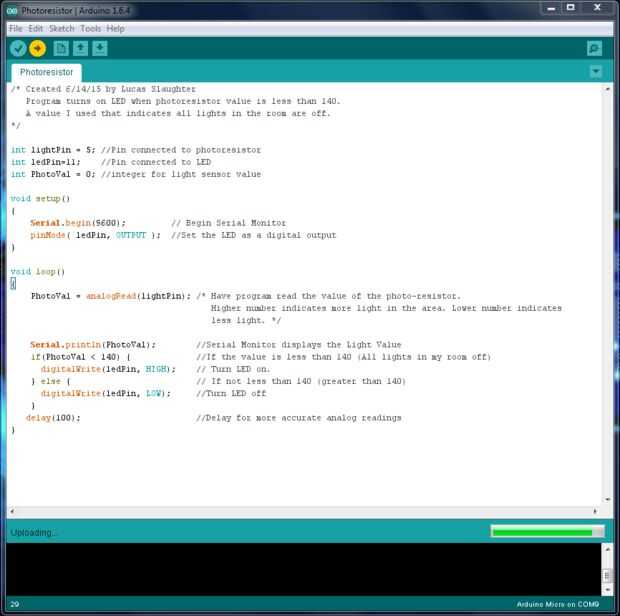Select the Photoresistor sketch tab
Screen dimensions: 620x616
coord(47,72)
